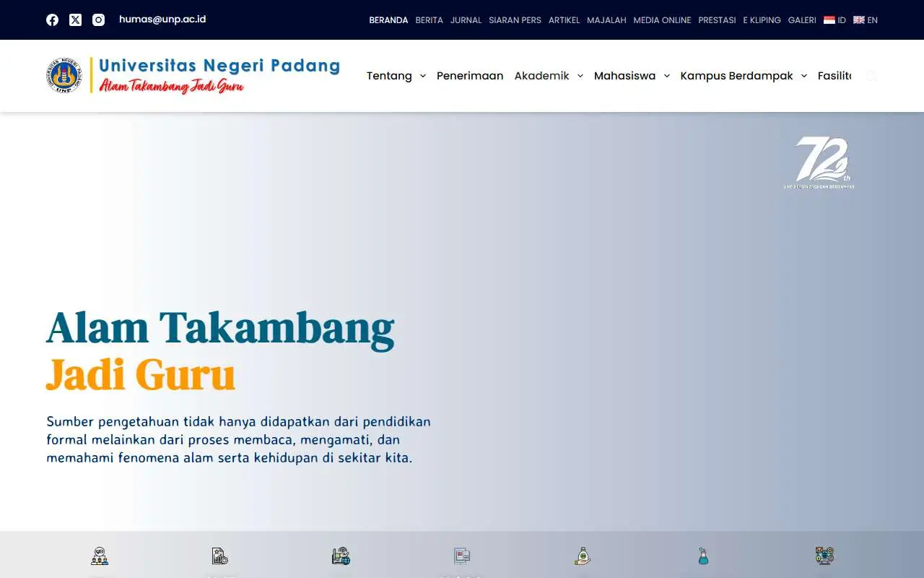Expand the Akademik dropdown chevron

pos(580,76)
